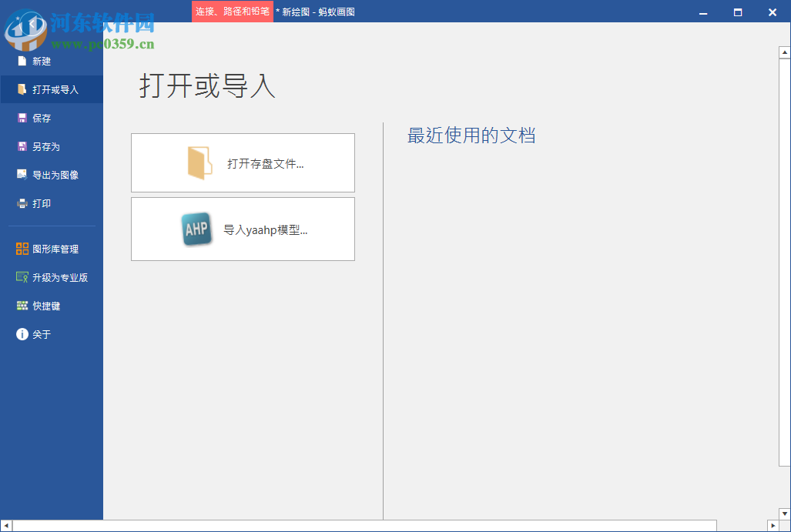This screenshot has height=532, width=791.
Task: Click the 导出为图像 export image icon
Action: 22,175
